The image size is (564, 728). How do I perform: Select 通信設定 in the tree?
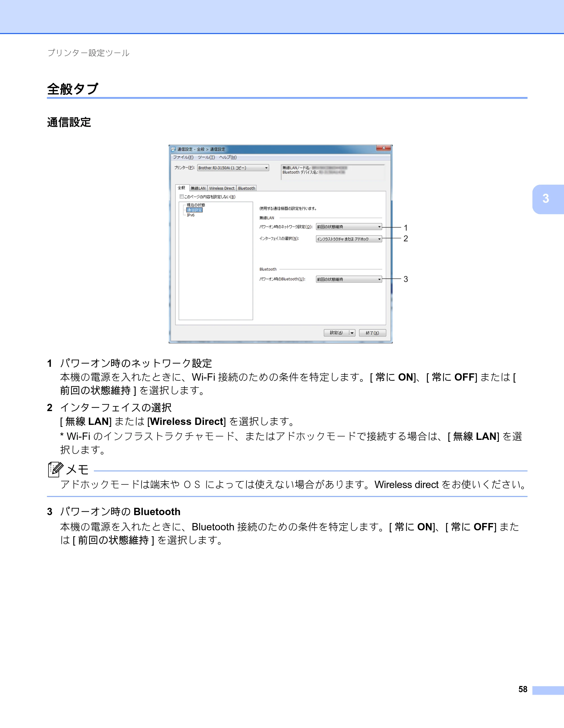[x=194, y=210]
